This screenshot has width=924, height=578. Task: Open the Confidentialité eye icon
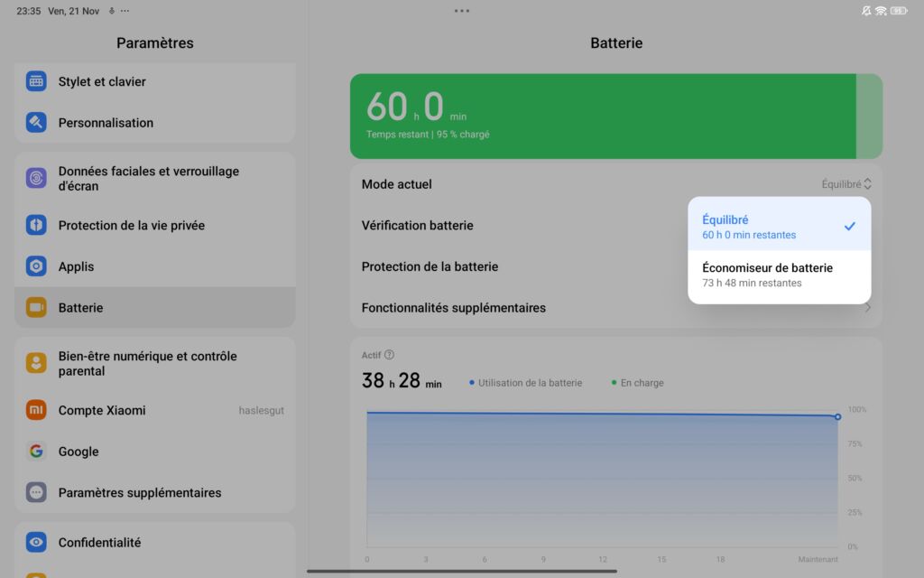(x=35, y=542)
